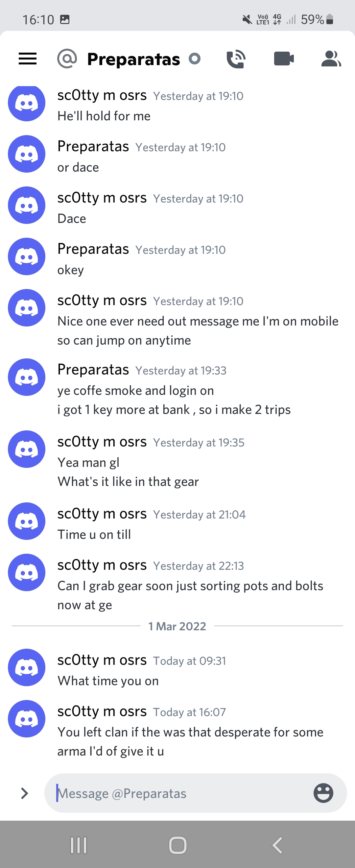Screen dimensions: 355x868
Task: Tap Preparatas avatar beside 'or dace'
Action: coord(27,154)
